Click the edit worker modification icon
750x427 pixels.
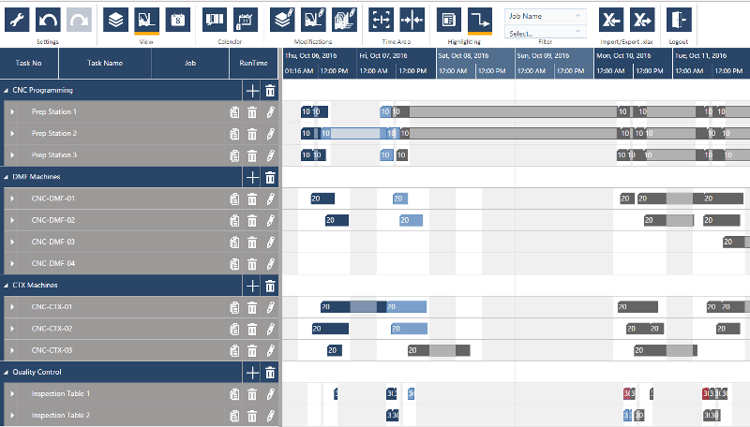click(344, 20)
